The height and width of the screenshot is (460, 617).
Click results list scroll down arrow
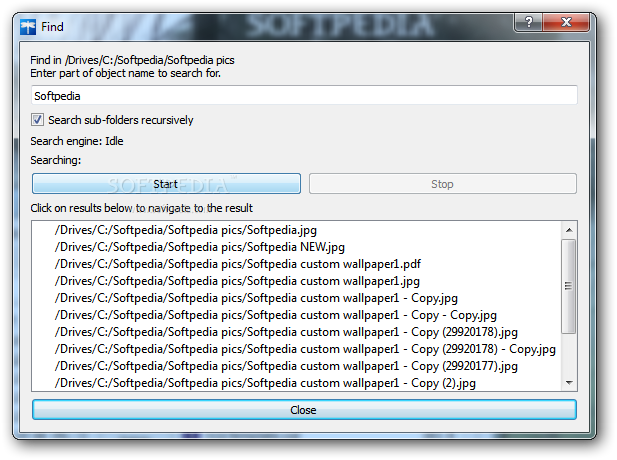tap(569, 382)
